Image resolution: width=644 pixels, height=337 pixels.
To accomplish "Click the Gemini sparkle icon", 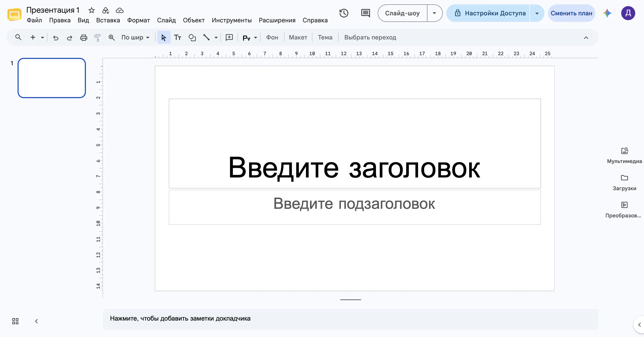I will click(x=607, y=13).
